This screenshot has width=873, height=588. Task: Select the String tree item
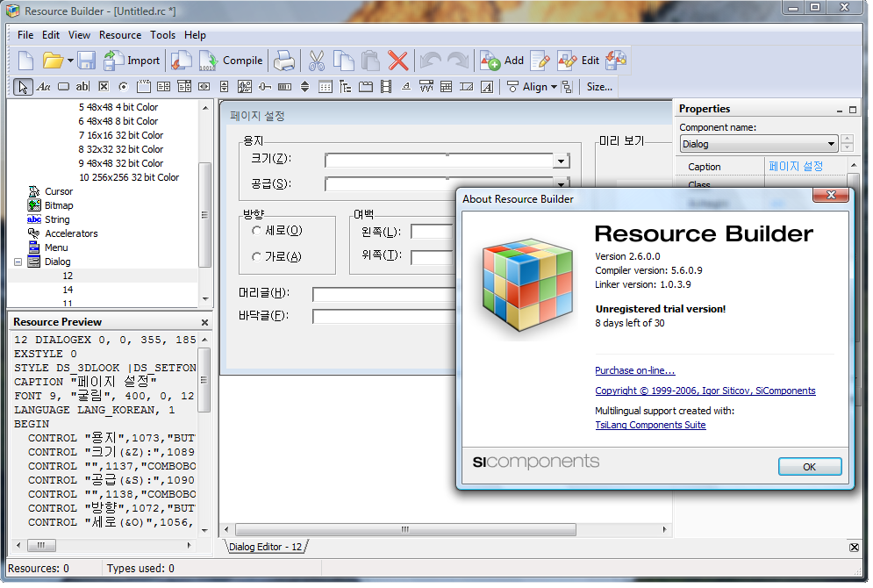57,219
